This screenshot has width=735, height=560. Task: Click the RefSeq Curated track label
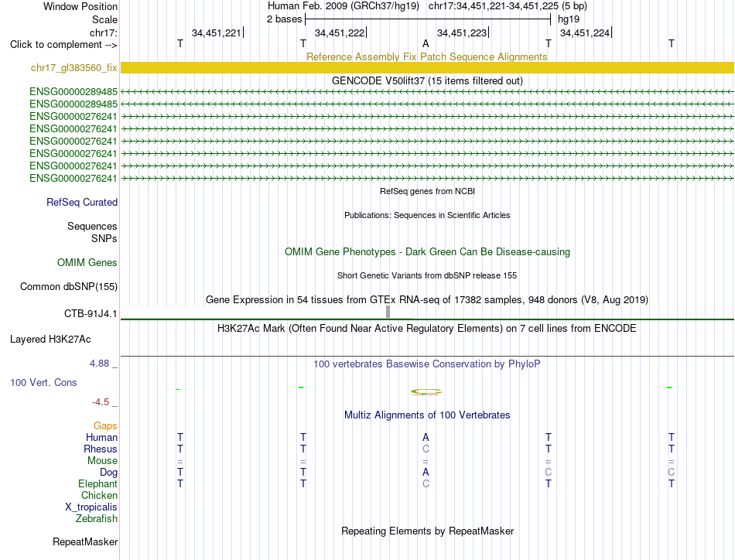(81, 202)
